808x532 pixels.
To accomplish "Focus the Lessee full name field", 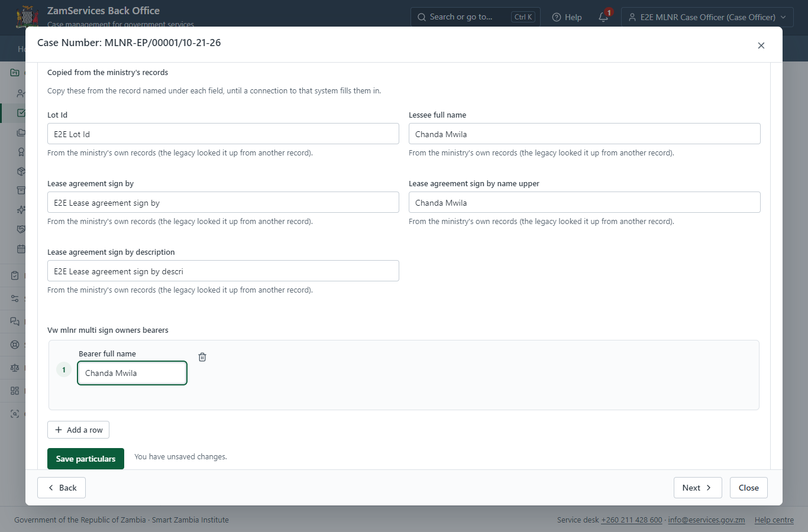I will 584,134.
